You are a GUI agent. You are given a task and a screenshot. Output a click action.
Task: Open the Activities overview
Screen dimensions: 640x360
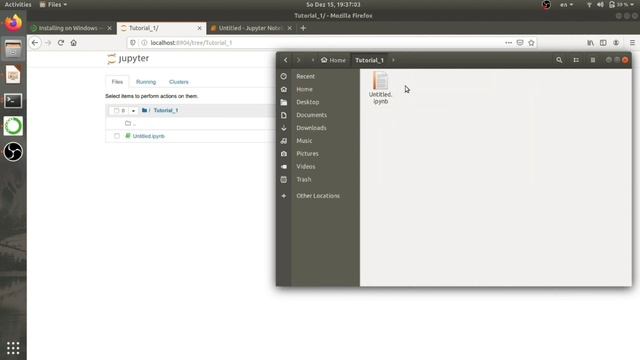(18, 4)
